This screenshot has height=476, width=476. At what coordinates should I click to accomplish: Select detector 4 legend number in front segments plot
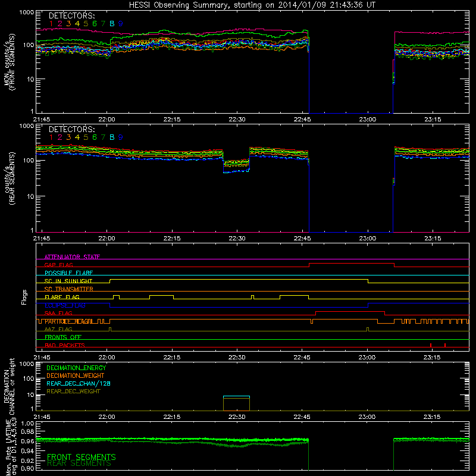click(x=77, y=24)
